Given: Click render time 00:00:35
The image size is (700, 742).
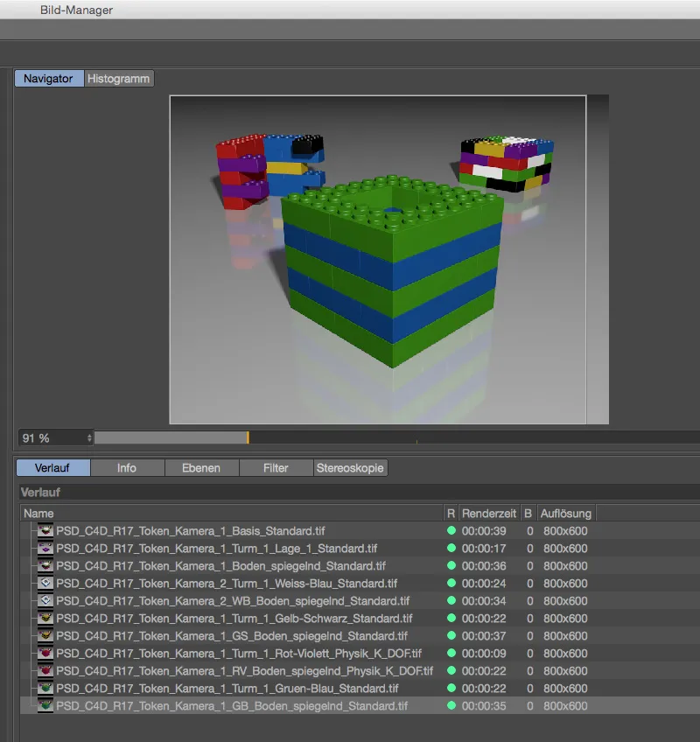Looking at the screenshot, I should (x=484, y=706).
